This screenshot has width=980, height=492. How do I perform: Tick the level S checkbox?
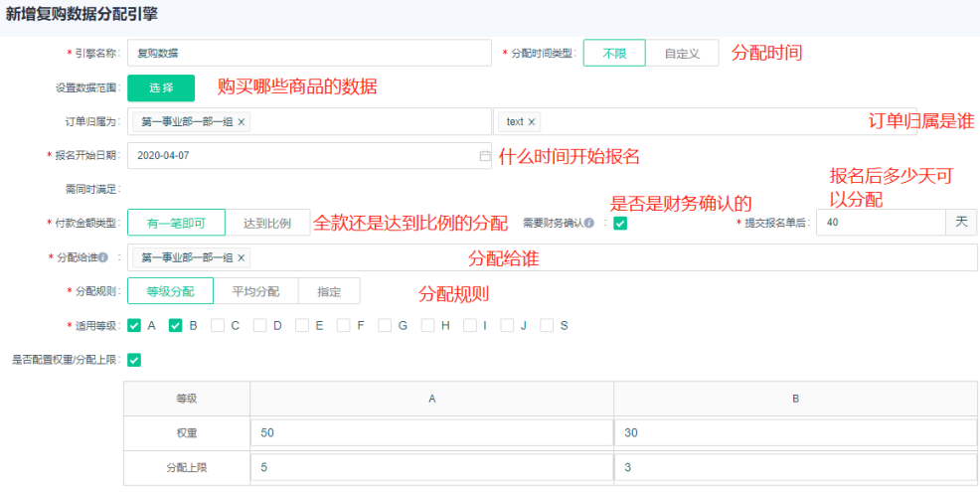point(547,325)
